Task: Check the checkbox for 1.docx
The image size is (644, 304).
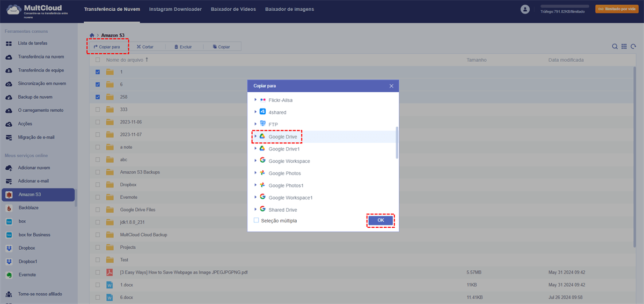Action: tap(98, 285)
